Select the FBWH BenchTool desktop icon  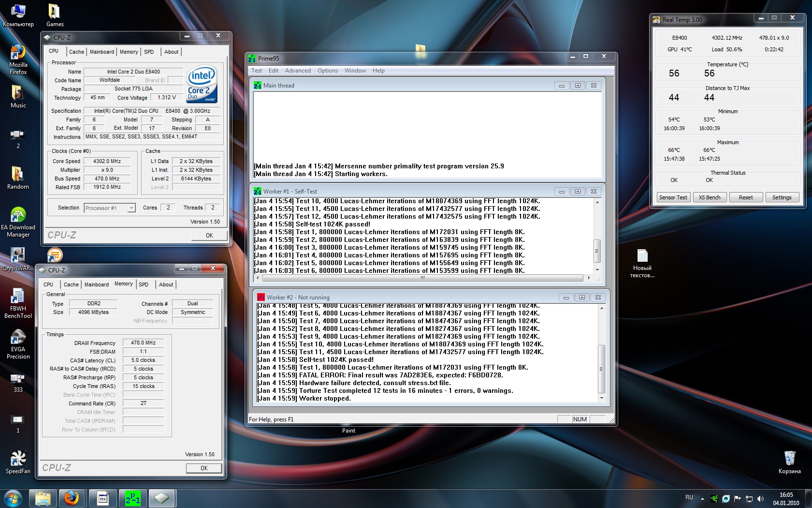18,303
